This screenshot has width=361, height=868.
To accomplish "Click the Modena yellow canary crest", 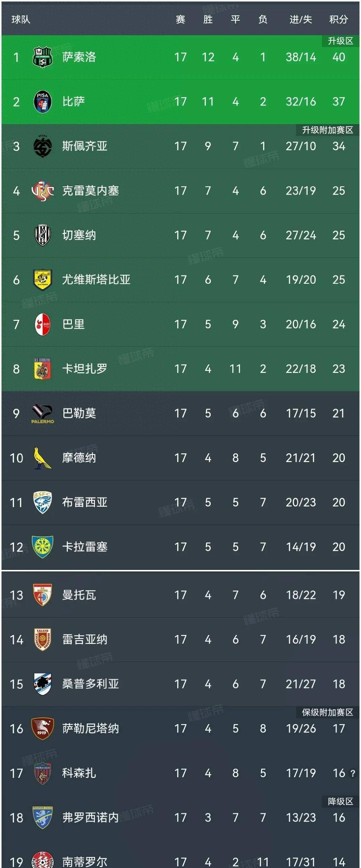I will [42, 458].
